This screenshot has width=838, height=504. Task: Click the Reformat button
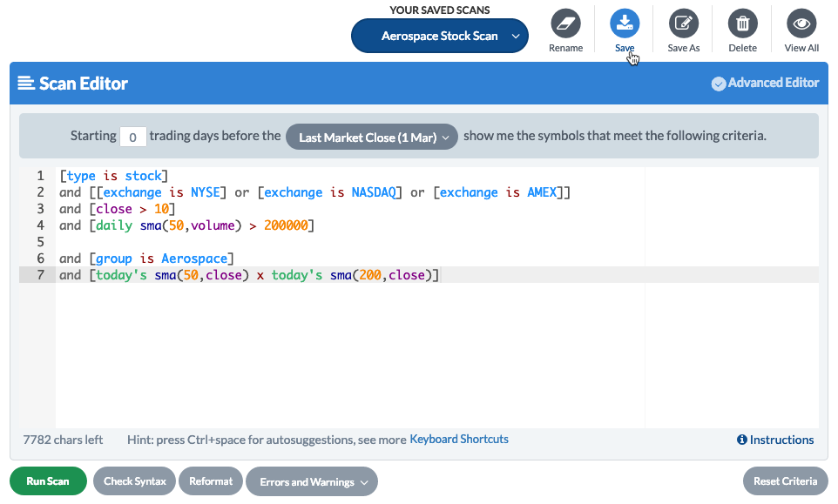tap(211, 481)
